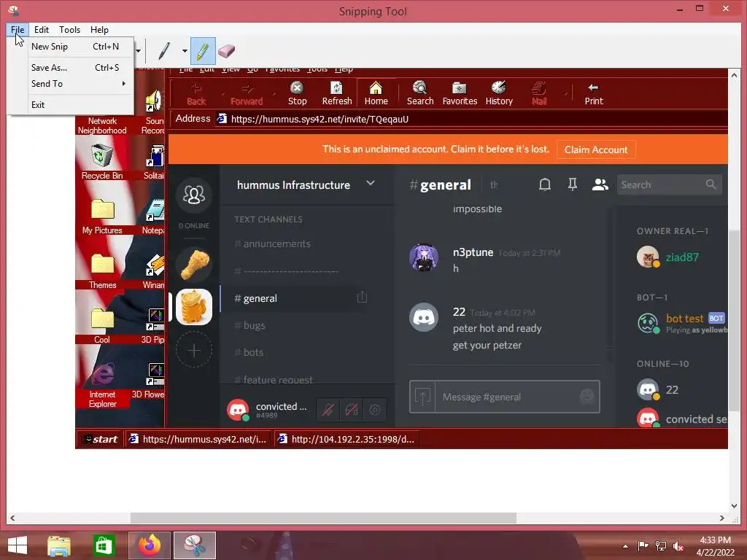Open the Windows Start button

pos(18,545)
